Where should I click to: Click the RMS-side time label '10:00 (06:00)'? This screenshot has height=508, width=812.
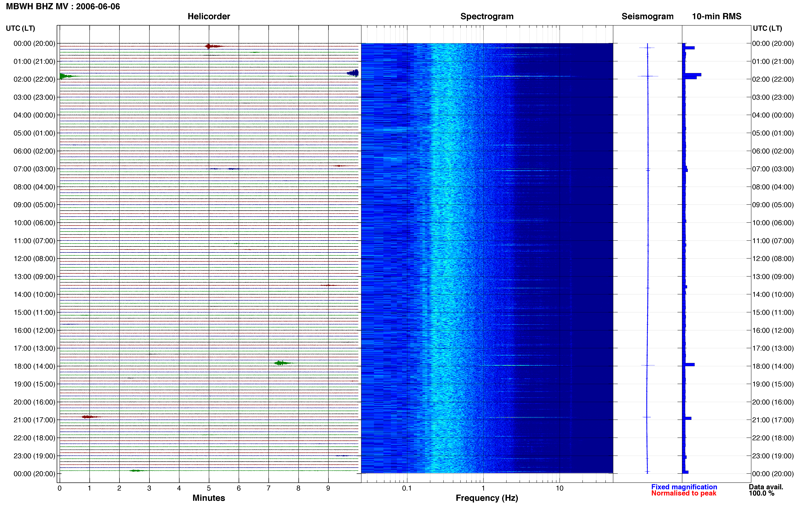point(773,223)
